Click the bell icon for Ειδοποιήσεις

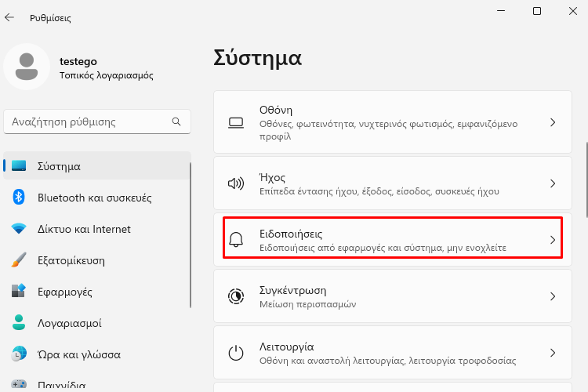click(236, 240)
